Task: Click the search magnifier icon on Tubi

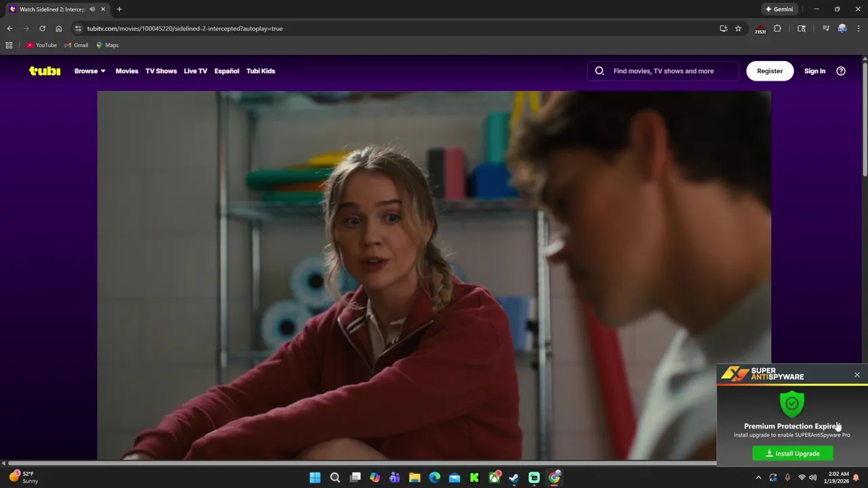Action: (599, 70)
